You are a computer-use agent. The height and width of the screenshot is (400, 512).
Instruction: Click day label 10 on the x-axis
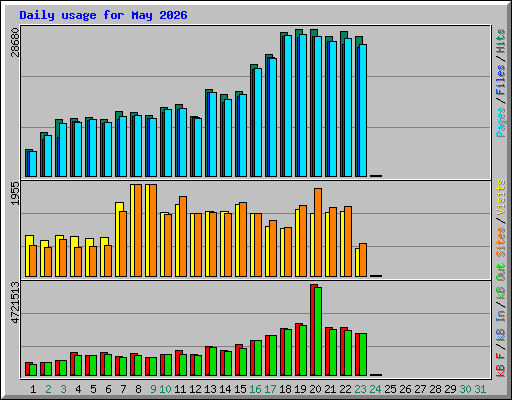point(165,389)
